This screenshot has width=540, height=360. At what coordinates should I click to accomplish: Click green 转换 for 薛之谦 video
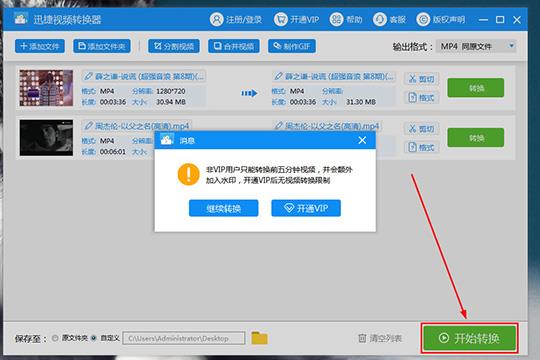tap(476, 88)
